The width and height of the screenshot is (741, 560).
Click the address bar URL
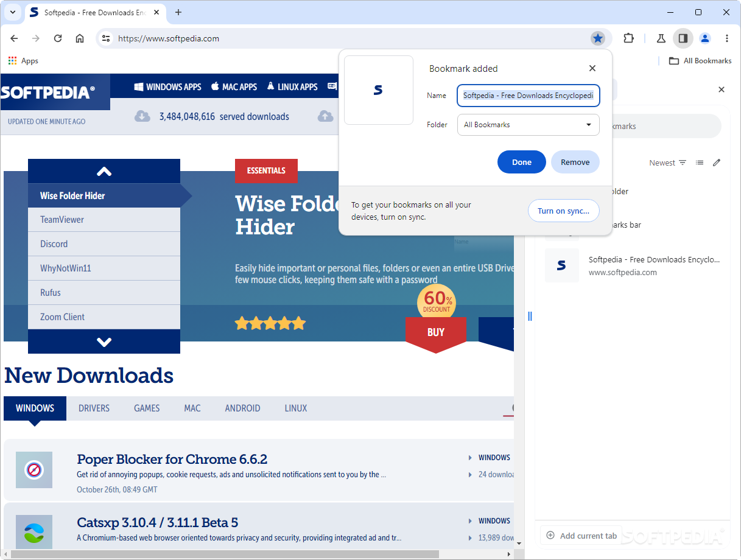tap(169, 38)
